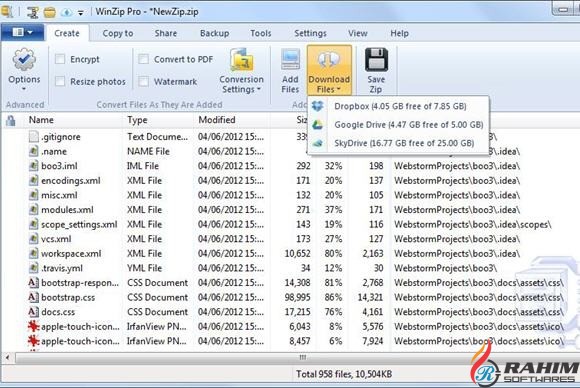The width and height of the screenshot is (580, 388).
Task: Click the SkyDrive cloud icon in the menu
Action: pos(318,143)
